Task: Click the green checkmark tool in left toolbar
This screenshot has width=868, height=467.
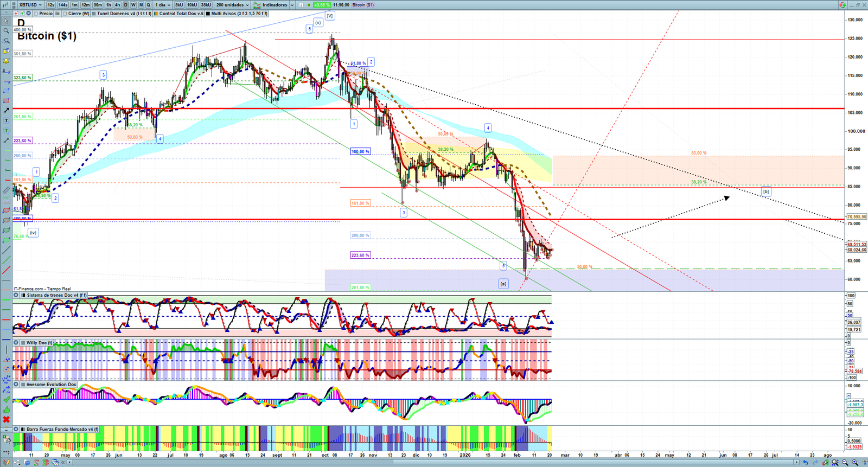Action: tap(6, 400)
